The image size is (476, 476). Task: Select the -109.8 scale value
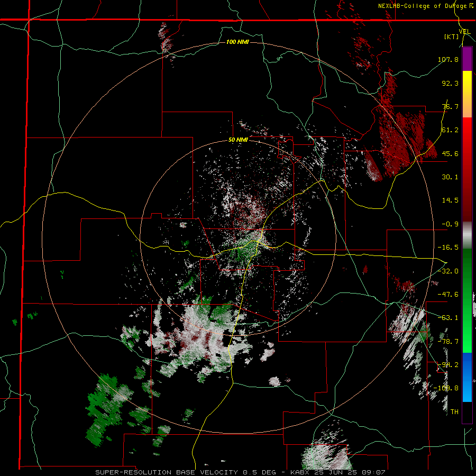[x=446, y=388]
